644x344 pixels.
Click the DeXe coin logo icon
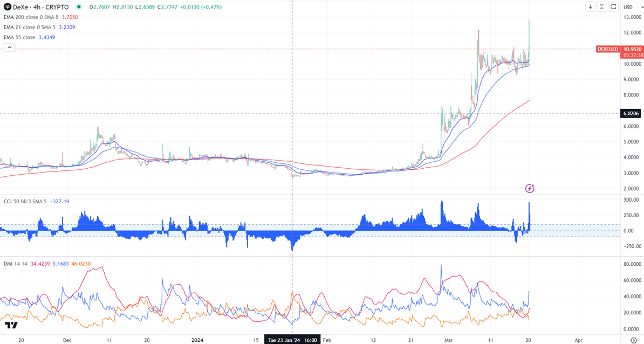[8, 7]
